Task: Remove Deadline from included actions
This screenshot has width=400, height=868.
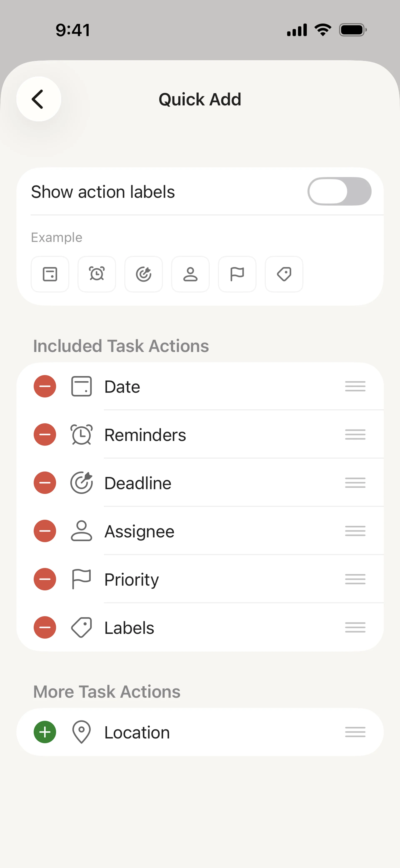Action: pos(45,483)
